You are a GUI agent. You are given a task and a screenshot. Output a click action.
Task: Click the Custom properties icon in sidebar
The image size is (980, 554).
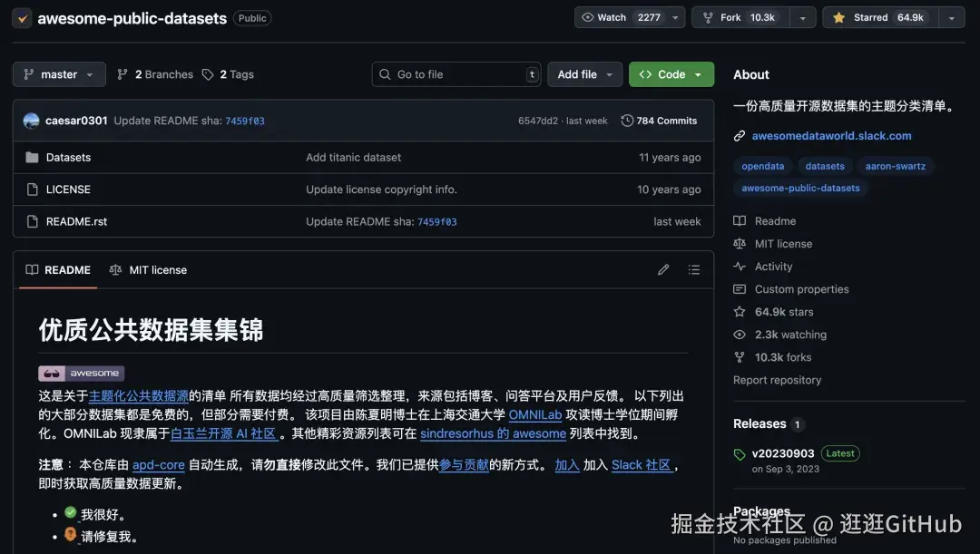click(739, 288)
